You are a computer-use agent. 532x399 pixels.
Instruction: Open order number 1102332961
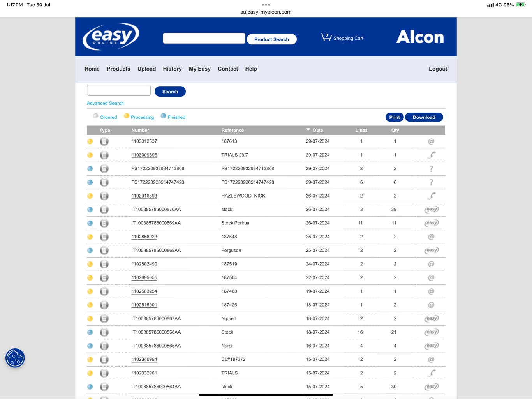point(144,373)
